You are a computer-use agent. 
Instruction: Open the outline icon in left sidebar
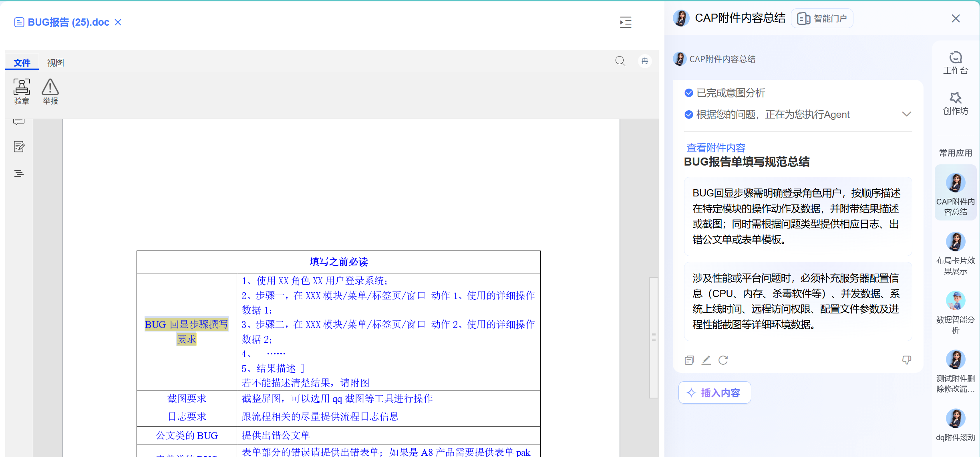point(19,174)
